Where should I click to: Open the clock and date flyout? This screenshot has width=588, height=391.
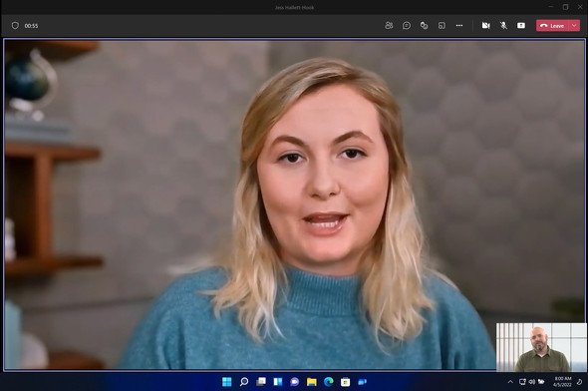[x=562, y=382]
